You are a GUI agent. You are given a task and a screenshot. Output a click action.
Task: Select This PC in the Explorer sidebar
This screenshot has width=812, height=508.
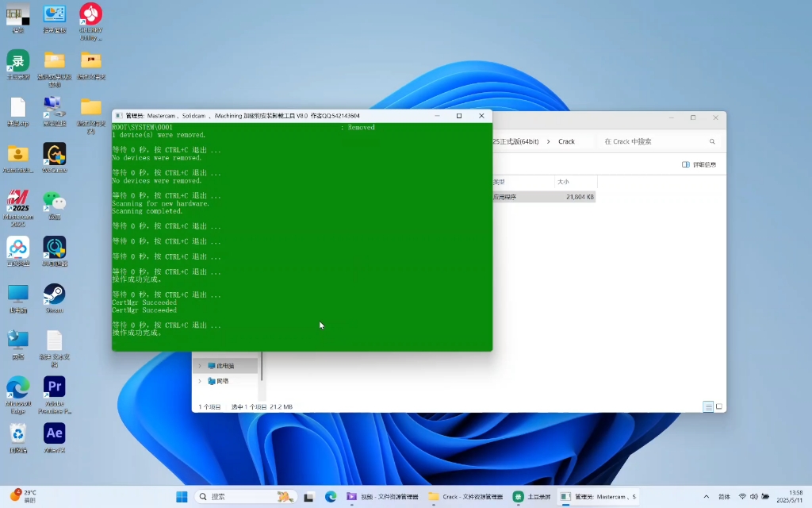pos(224,365)
